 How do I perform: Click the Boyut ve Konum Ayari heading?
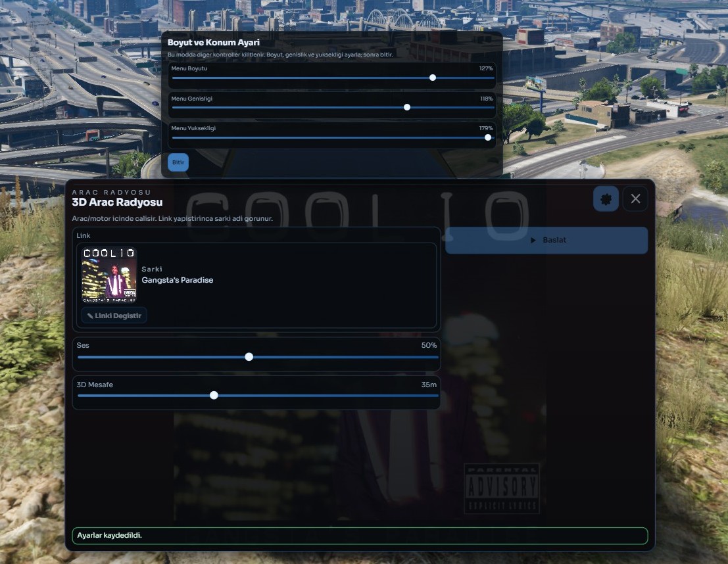pyautogui.click(x=214, y=43)
